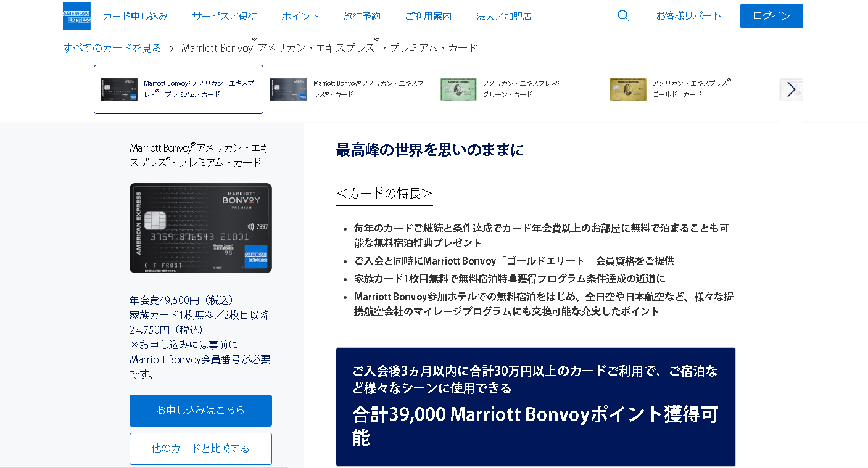Click the ログイン button

[x=772, y=16]
